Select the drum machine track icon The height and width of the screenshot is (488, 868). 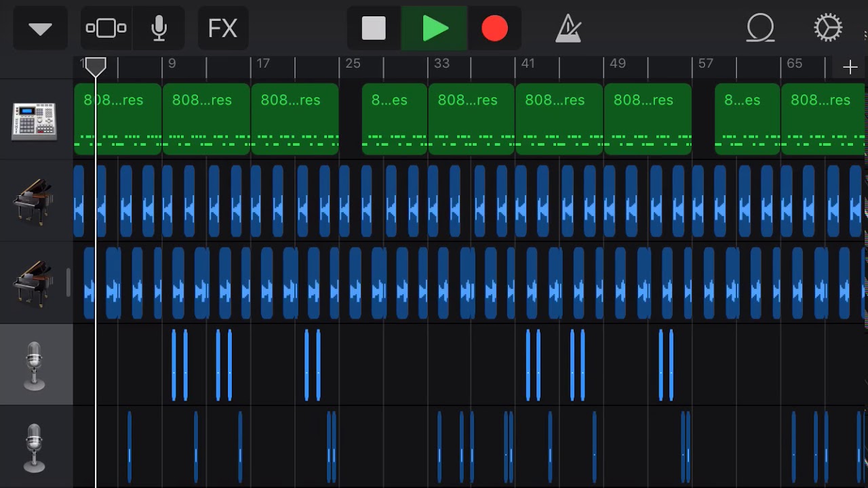click(x=34, y=120)
